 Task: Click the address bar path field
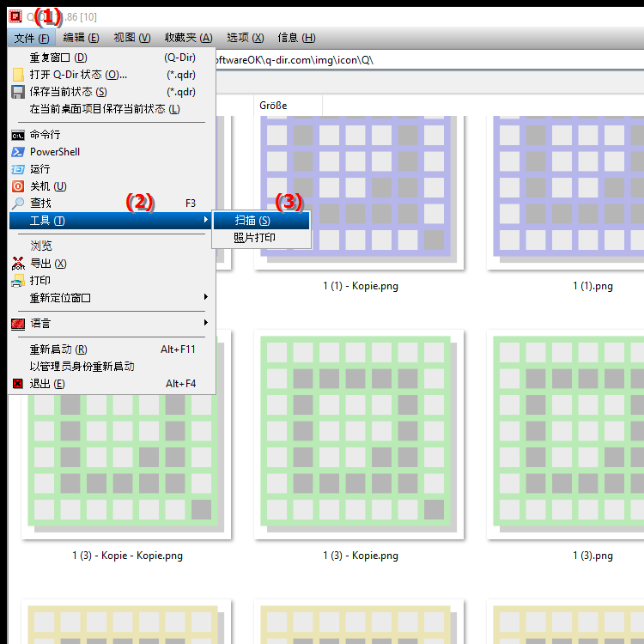(x=429, y=60)
